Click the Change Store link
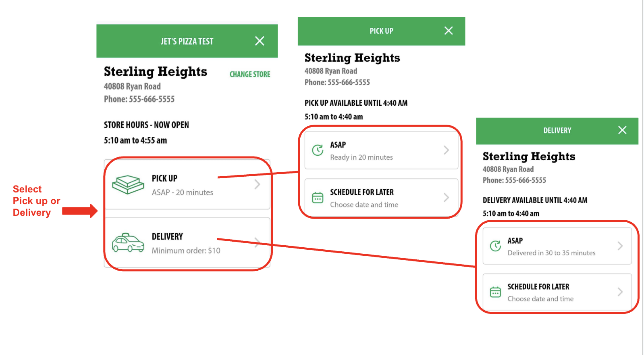 250,74
